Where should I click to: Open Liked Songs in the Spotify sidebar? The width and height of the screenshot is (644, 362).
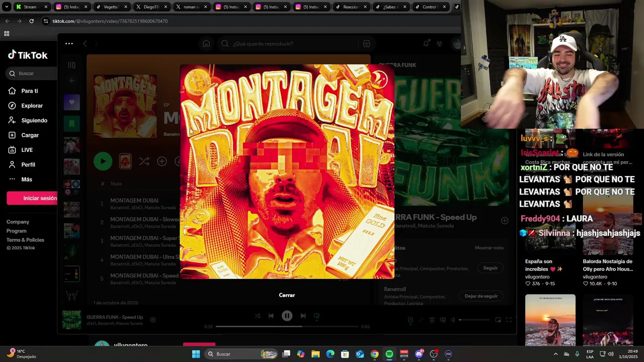72,103
